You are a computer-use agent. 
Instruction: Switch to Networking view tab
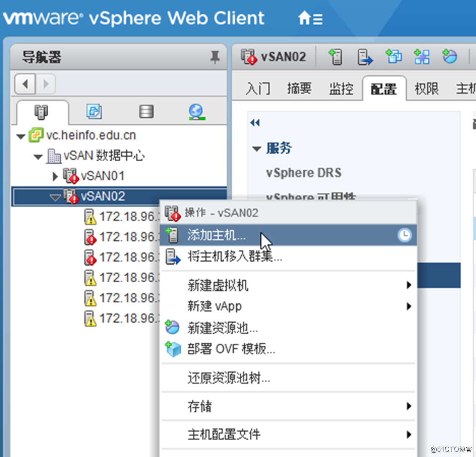point(196,112)
